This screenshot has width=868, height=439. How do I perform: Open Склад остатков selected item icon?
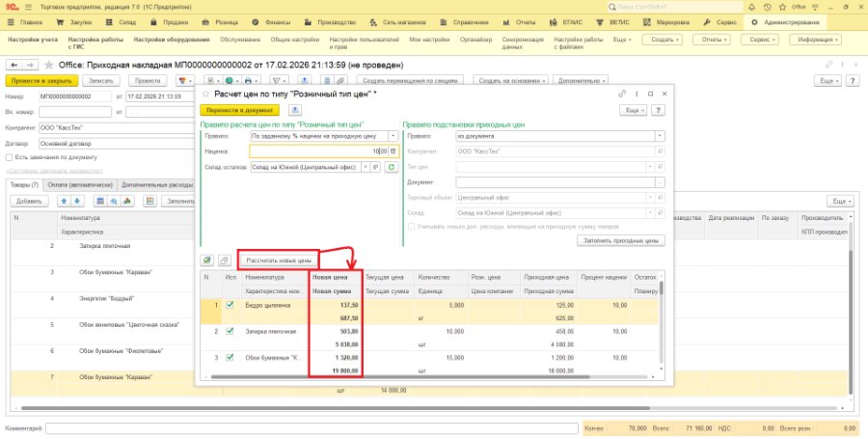(x=375, y=167)
